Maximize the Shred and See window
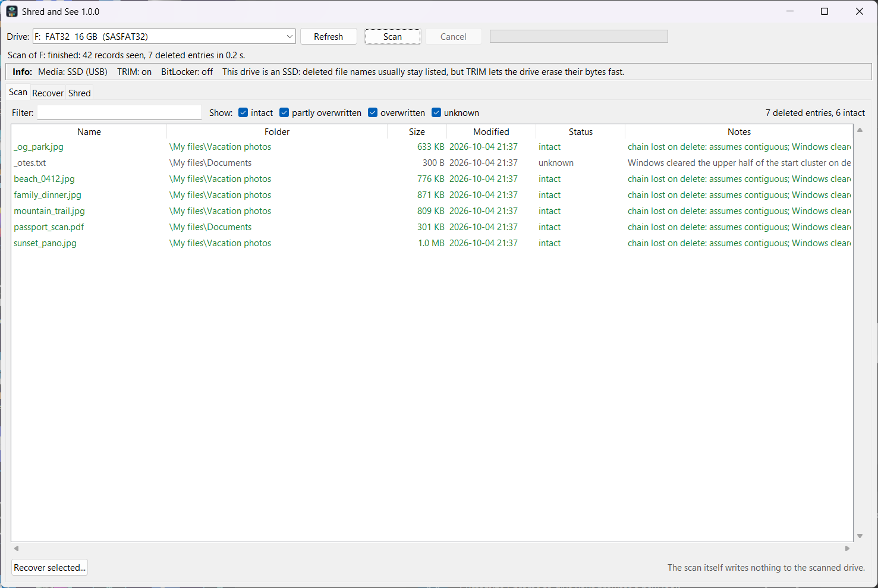Image resolution: width=878 pixels, height=588 pixels. [x=824, y=11]
